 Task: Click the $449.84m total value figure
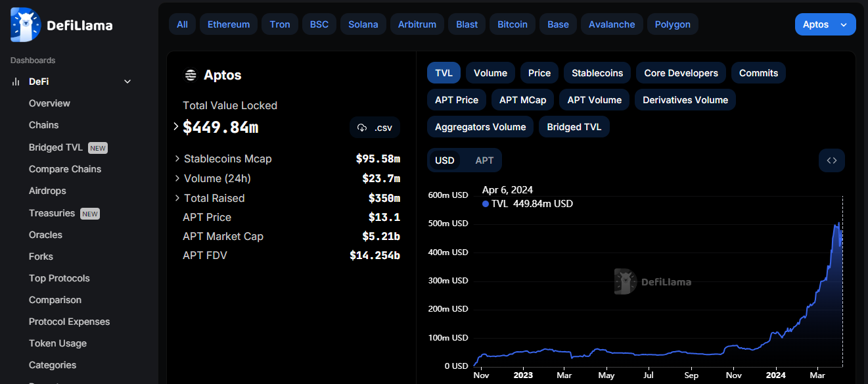[220, 128]
